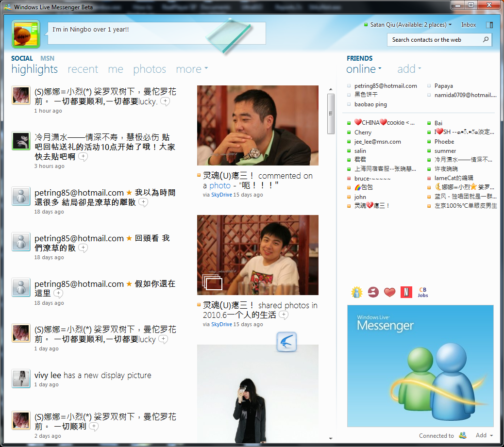Viewport: 504px width, 447px height.
Task: Open the Add services dropdown at bottom
Action: coord(484,435)
